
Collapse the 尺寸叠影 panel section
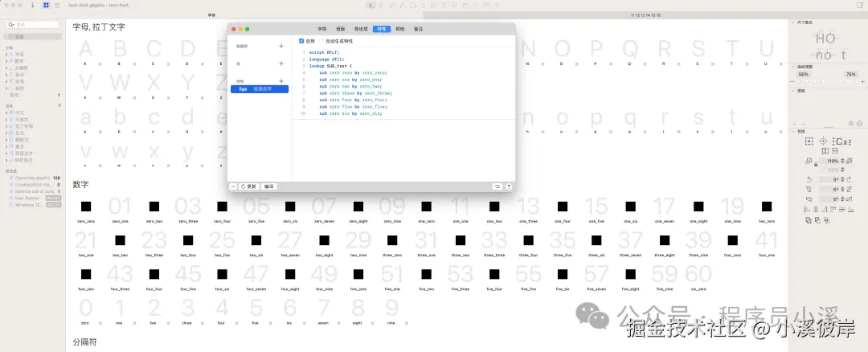792,23
